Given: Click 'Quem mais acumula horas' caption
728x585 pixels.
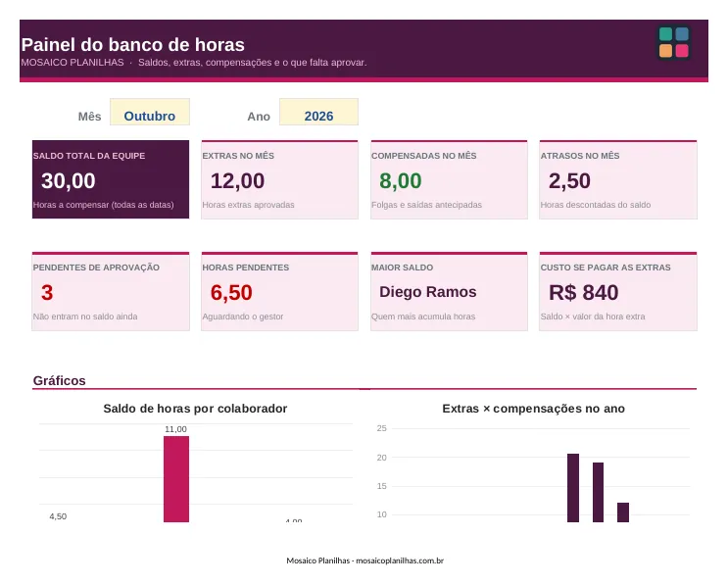Looking at the screenshot, I should [x=423, y=317].
